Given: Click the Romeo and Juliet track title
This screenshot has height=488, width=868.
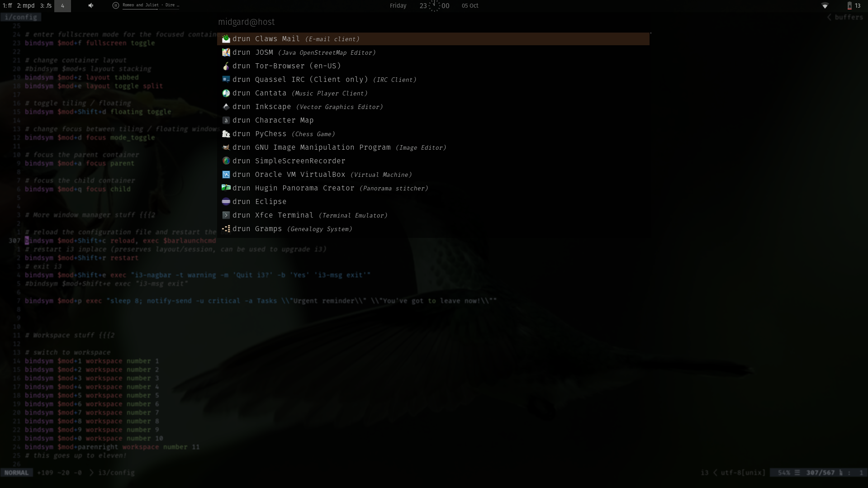Looking at the screenshot, I should click(151, 5).
